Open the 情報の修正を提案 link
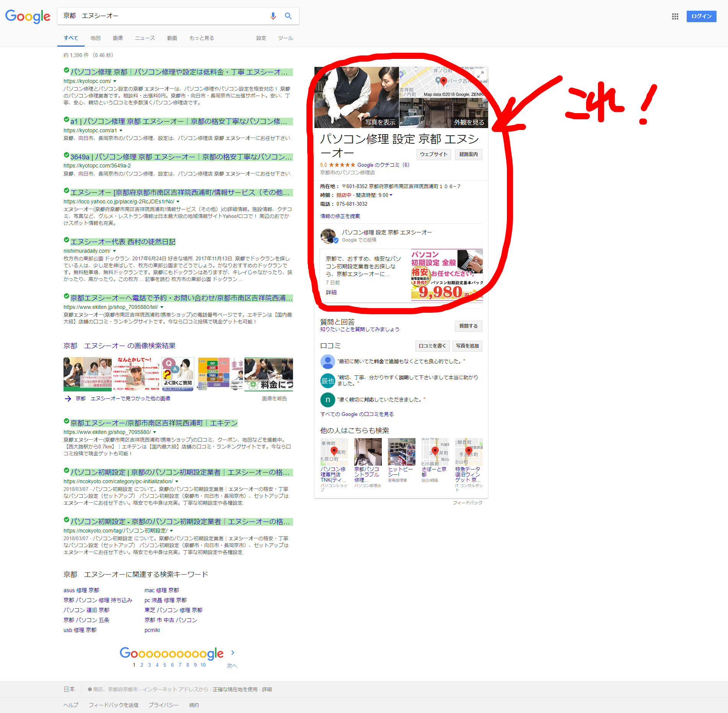 tap(340, 216)
